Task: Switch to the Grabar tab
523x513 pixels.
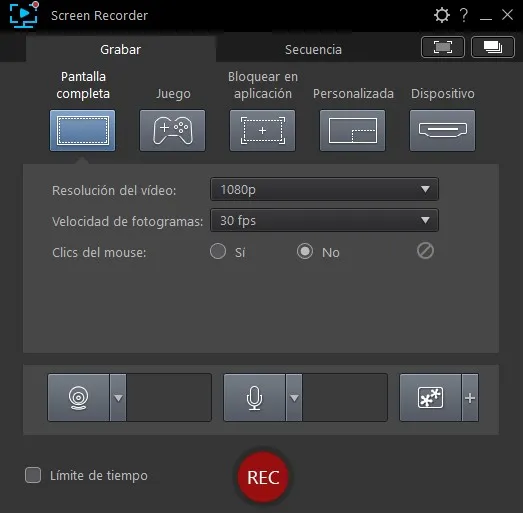Action: click(x=121, y=49)
